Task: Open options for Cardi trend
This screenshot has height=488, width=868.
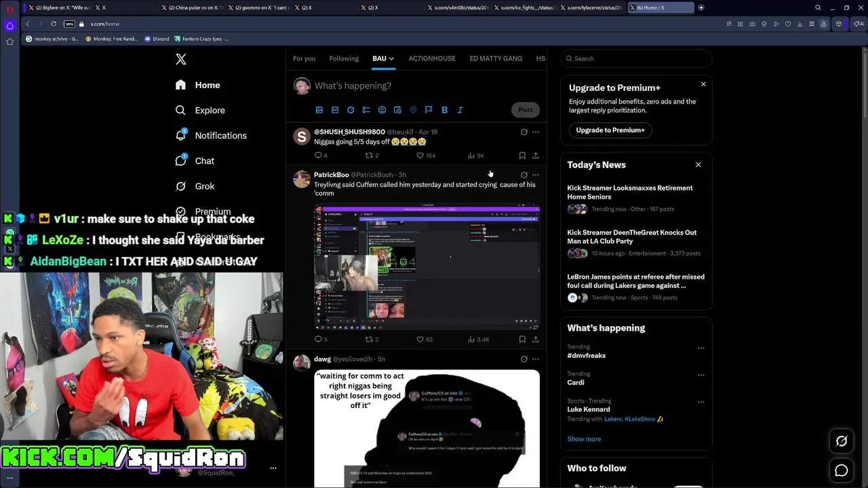Action: [701, 375]
